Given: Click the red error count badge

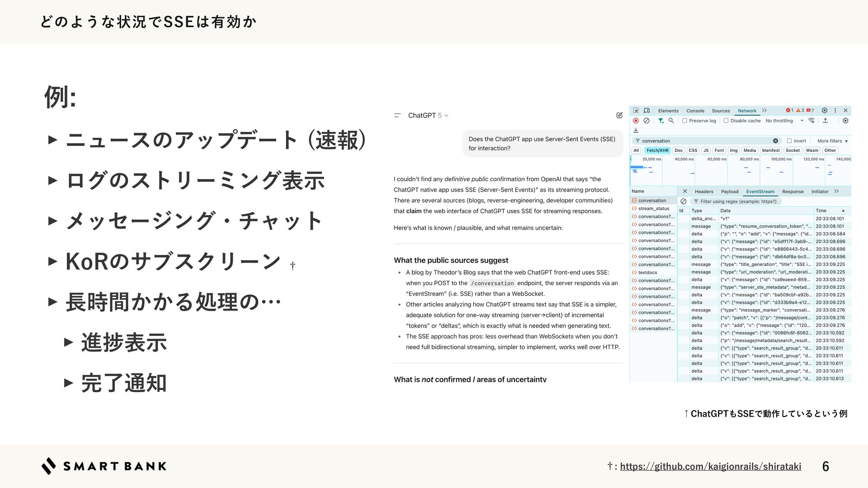Looking at the screenshot, I should 790,110.
